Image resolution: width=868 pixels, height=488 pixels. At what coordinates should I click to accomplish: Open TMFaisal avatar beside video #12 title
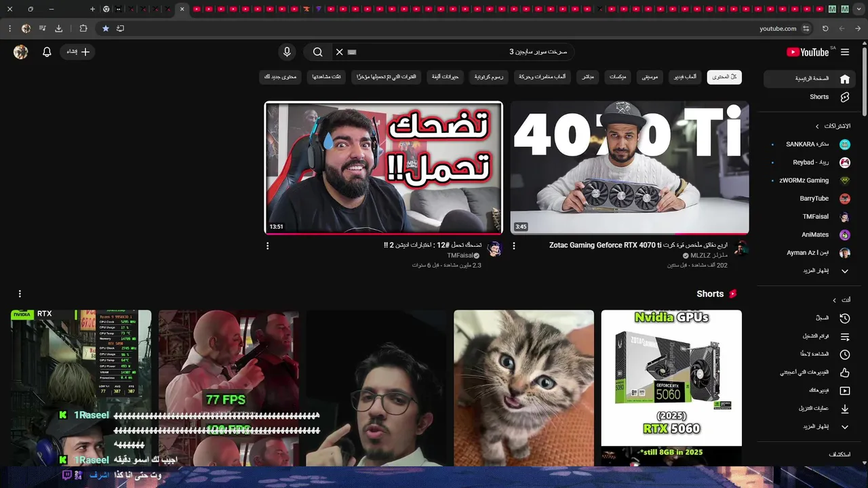tap(494, 249)
